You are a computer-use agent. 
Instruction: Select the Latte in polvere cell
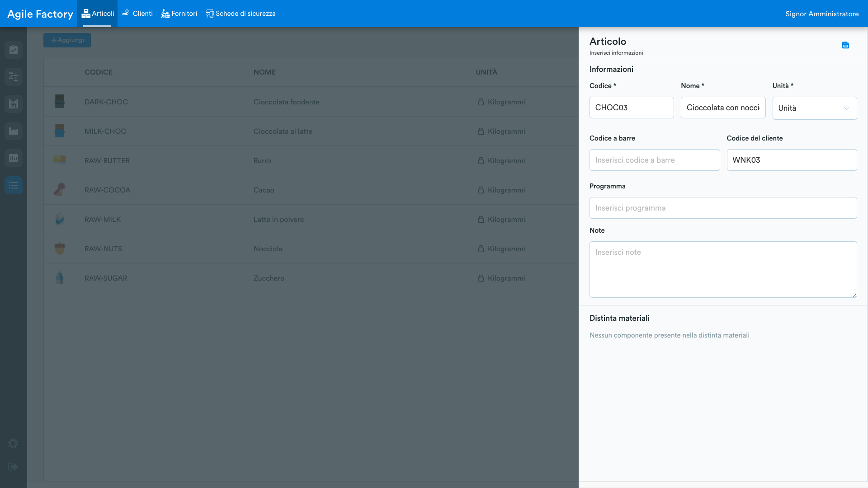pyautogui.click(x=278, y=219)
